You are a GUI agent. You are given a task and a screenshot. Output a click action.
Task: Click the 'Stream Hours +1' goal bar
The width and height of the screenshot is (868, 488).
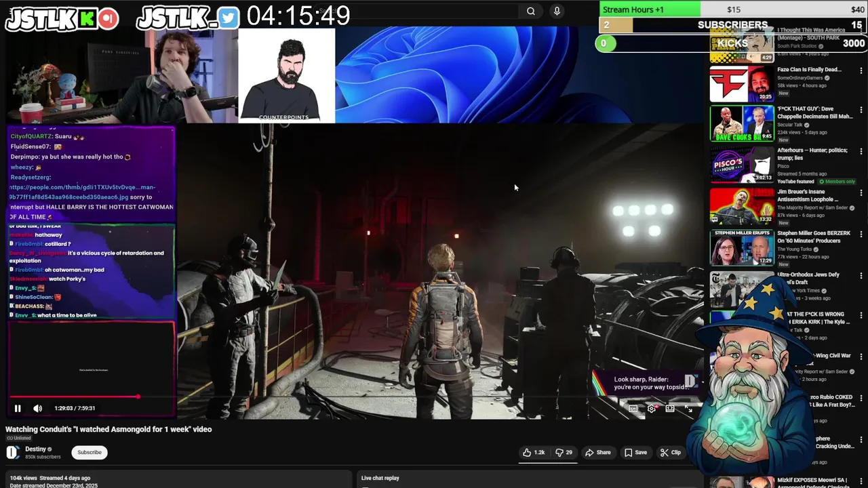click(x=650, y=9)
